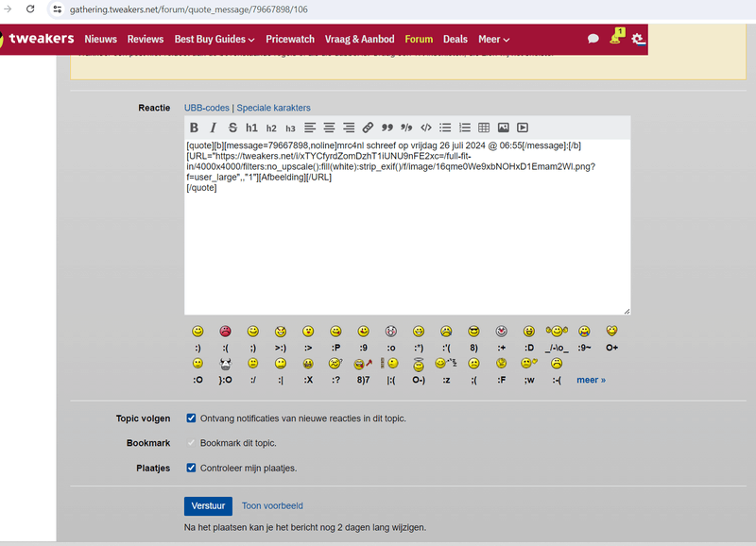Align text right in the editor
756x546 pixels.
(x=349, y=128)
